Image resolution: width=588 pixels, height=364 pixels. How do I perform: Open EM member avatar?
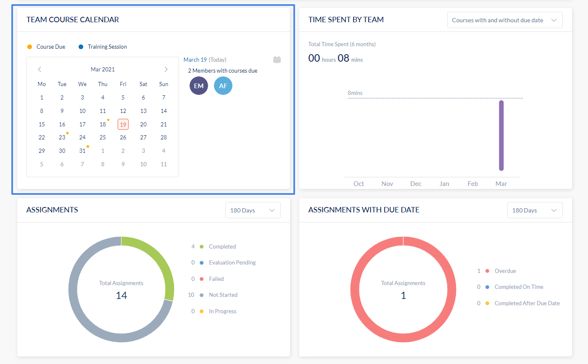pyautogui.click(x=199, y=86)
